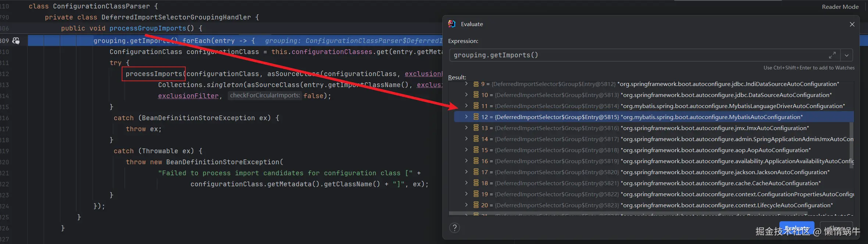Click the breakpoint icon on line 809

click(16, 40)
